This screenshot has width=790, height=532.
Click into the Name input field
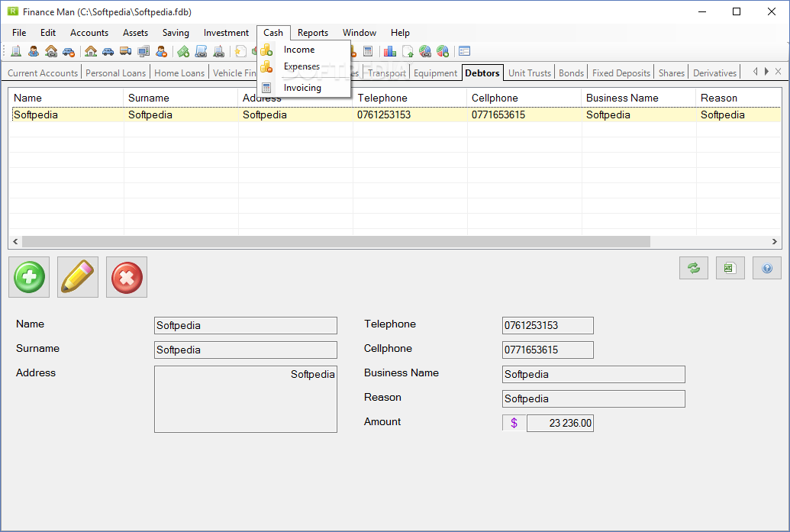tap(246, 325)
